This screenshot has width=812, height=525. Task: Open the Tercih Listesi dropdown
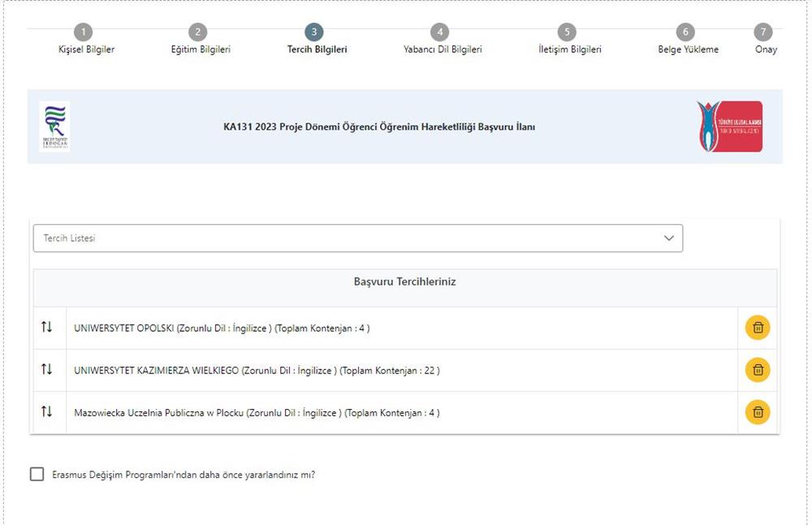point(358,239)
